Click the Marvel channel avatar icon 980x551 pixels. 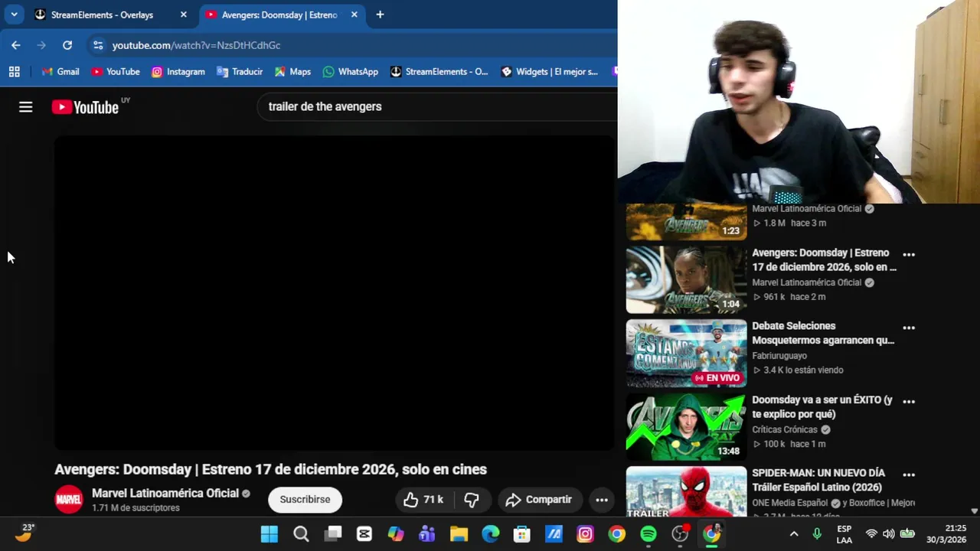(x=69, y=500)
